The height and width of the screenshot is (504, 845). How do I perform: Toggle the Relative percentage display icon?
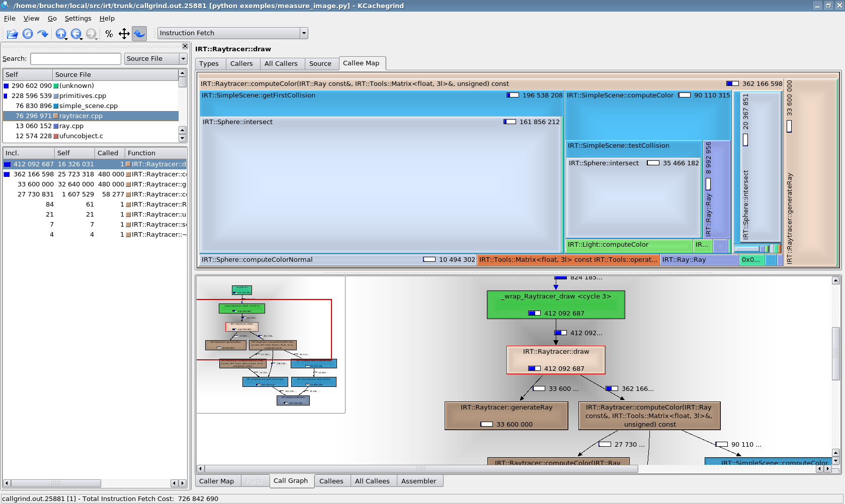pyautogui.click(x=109, y=34)
